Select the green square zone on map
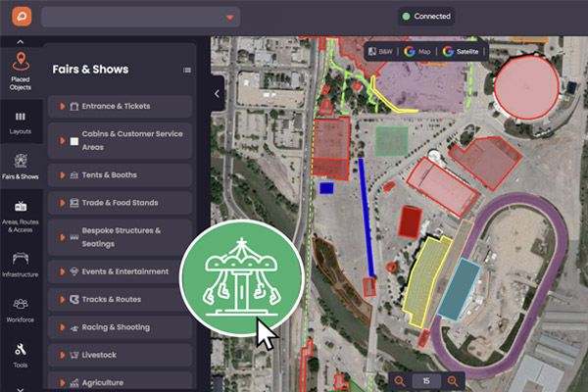 point(392,141)
